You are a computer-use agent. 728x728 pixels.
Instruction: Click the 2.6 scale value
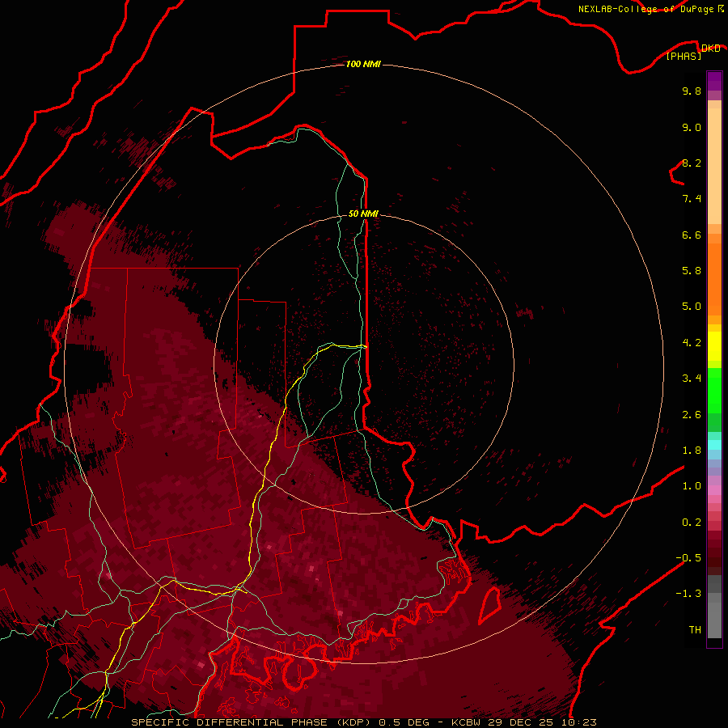(x=692, y=415)
